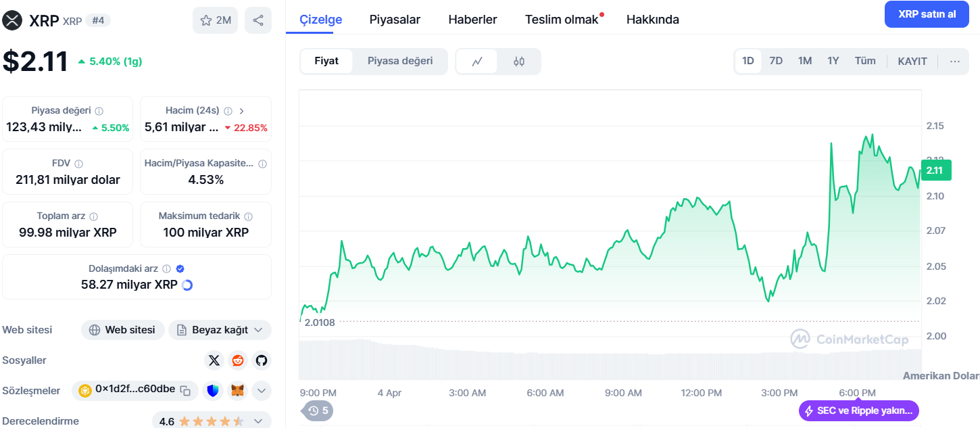980x428 pixels.
Task: Open the Çizelge tab
Action: (x=321, y=20)
